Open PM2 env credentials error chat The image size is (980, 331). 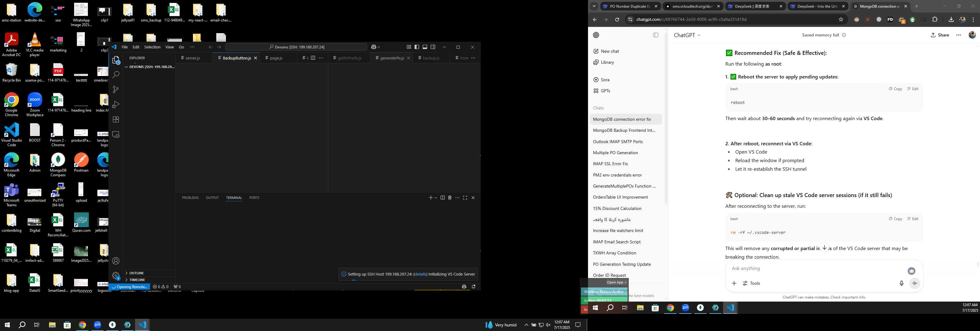tap(625, 175)
